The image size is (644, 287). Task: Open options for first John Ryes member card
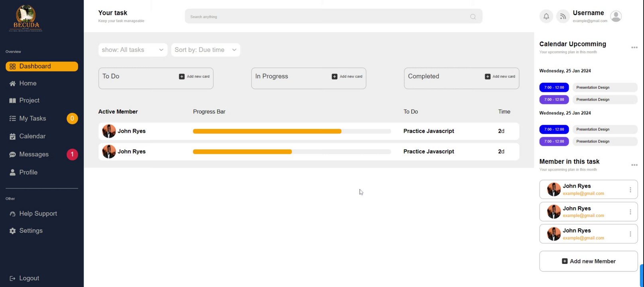(x=630, y=190)
